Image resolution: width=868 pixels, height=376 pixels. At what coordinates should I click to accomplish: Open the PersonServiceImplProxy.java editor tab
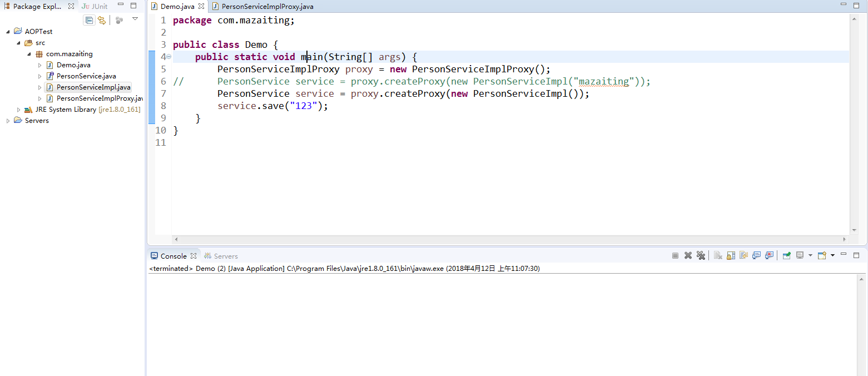point(262,7)
